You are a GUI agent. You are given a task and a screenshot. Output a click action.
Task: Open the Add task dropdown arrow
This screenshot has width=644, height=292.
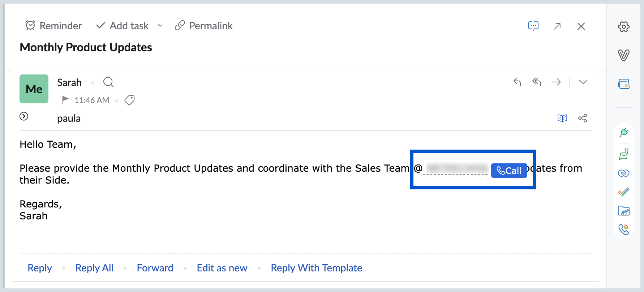160,26
